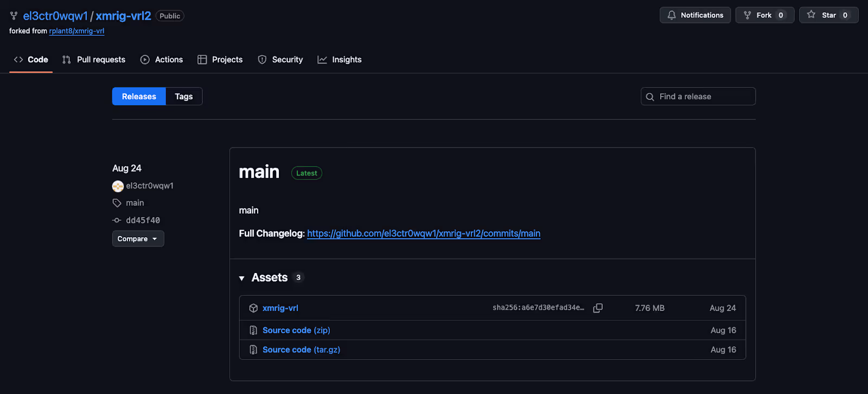Click the Fork count 0 badge
868x394 pixels.
pos(781,15)
